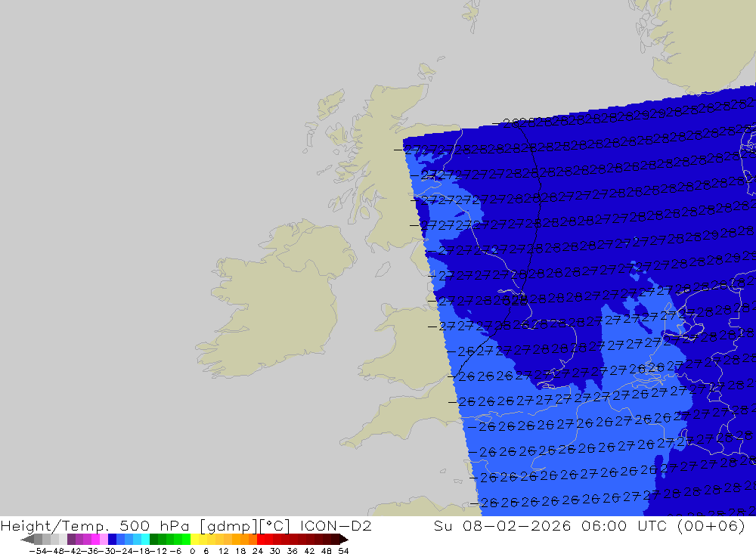Click the '[gdmp]' unit label in title
Viewport: 756px width, 554px height.
click(229, 526)
